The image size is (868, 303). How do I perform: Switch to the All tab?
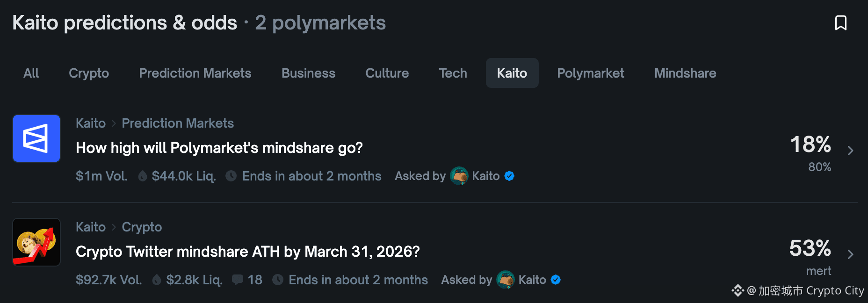[31, 73]
